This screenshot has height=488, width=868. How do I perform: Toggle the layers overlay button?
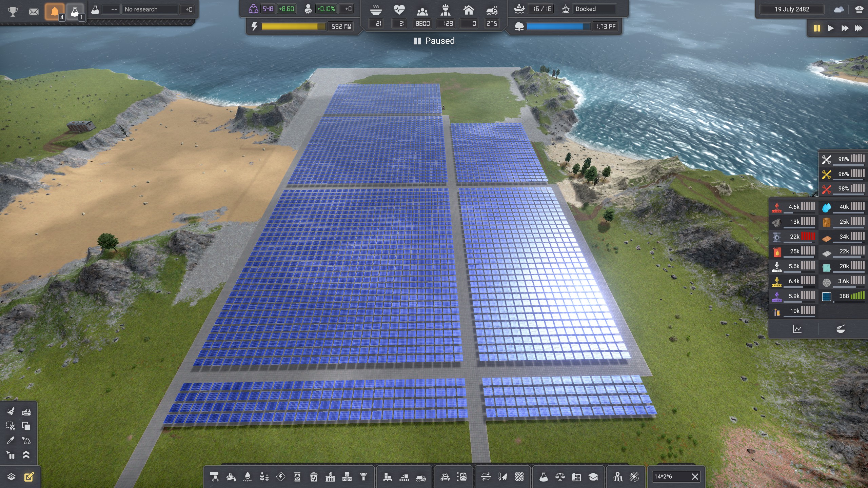(x=11, y=477)
